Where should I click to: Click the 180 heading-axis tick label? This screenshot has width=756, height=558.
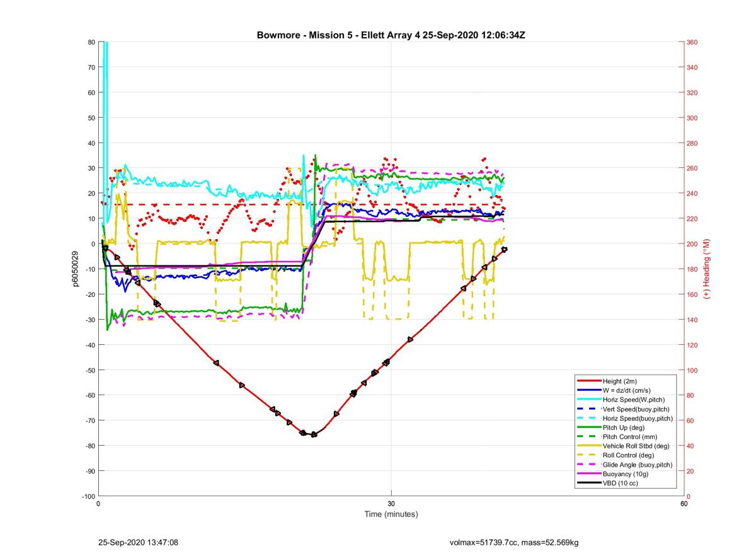(x=693, y=269)
